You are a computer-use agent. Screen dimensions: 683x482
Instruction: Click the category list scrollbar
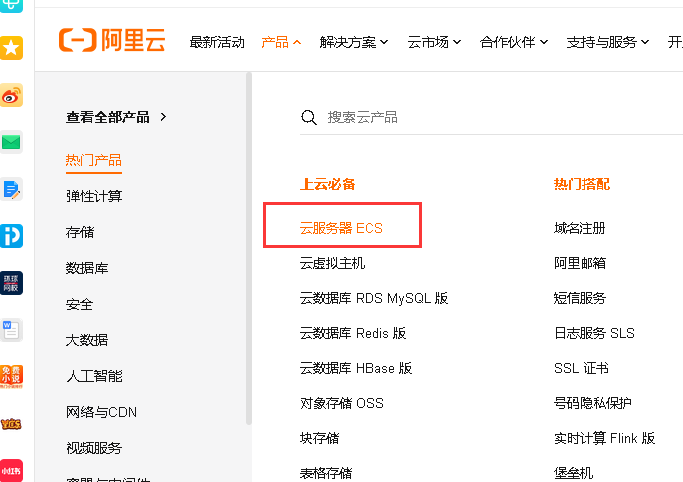coord(249,248)
